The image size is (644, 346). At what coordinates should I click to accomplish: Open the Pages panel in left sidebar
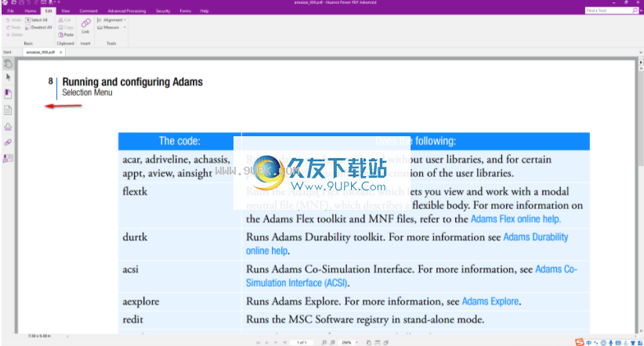pyautogui.click(x=8, y=110)
